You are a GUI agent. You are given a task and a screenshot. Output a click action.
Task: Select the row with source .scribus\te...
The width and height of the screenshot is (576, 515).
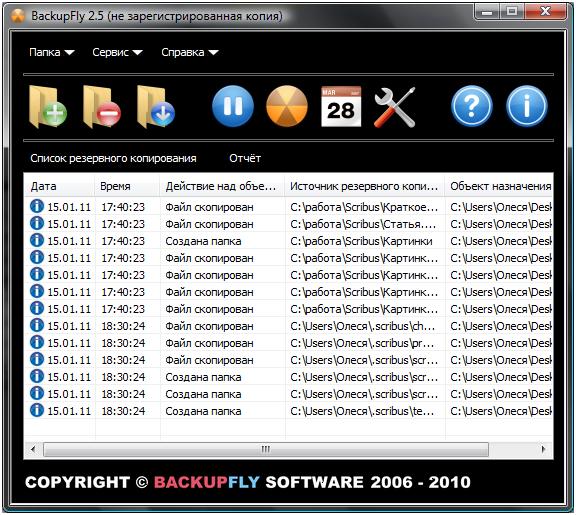pos(289,411)
